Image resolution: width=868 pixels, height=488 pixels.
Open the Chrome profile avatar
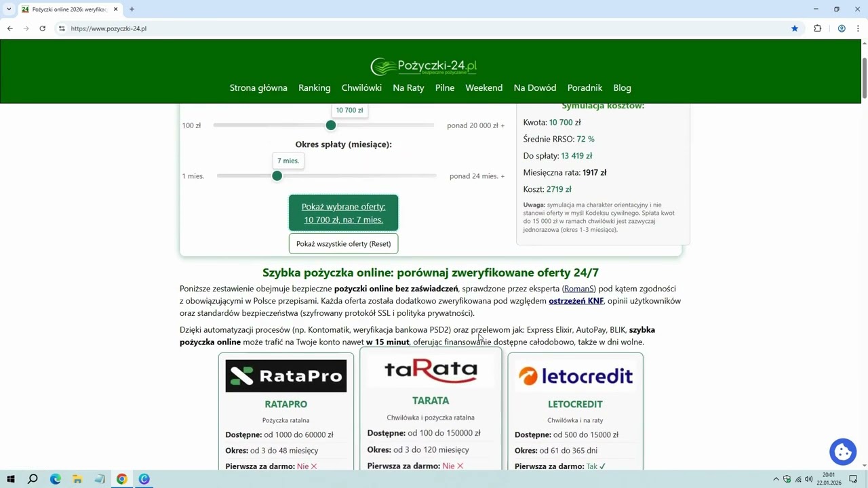pos(842,28)
